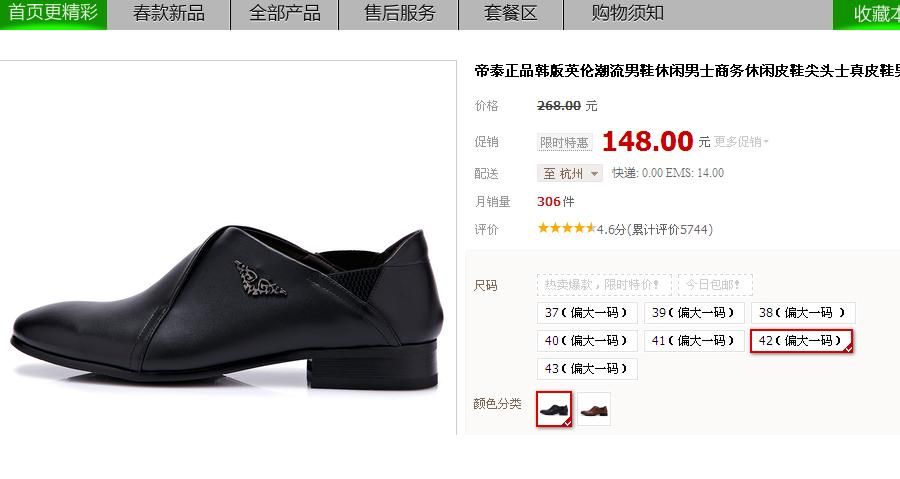Choose size 40（偏大一码）
This screenshot has height=479, width=900.
coord(587,341)
